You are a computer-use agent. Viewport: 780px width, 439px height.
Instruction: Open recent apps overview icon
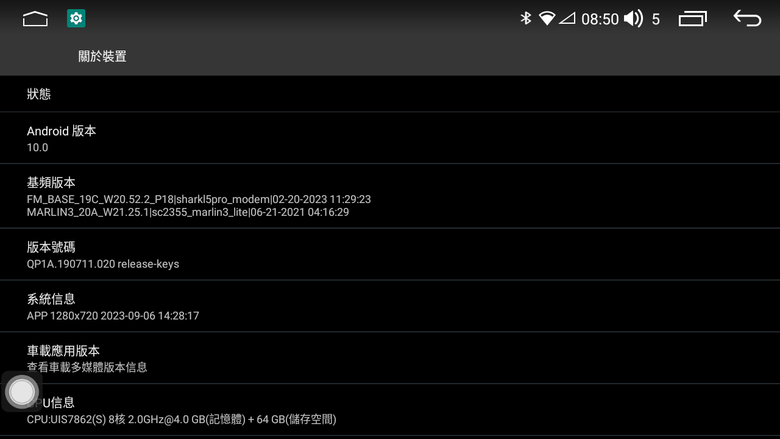[692, 18]
